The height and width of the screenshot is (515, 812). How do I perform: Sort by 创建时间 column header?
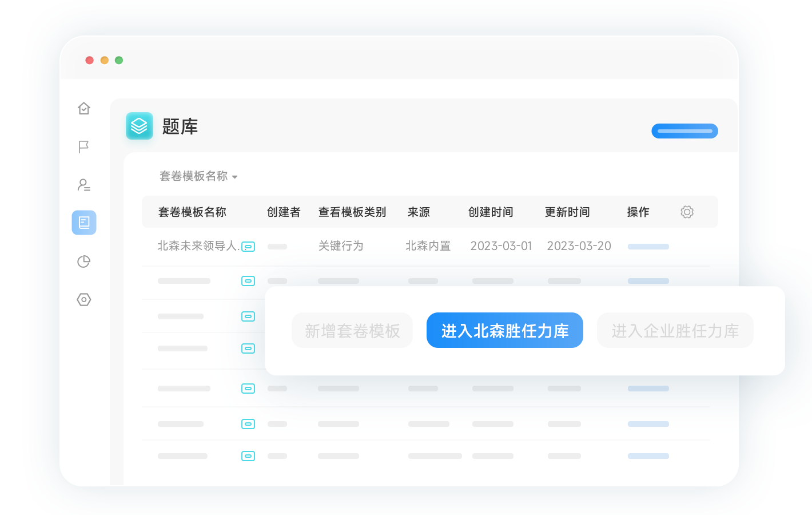click(490, 212)
